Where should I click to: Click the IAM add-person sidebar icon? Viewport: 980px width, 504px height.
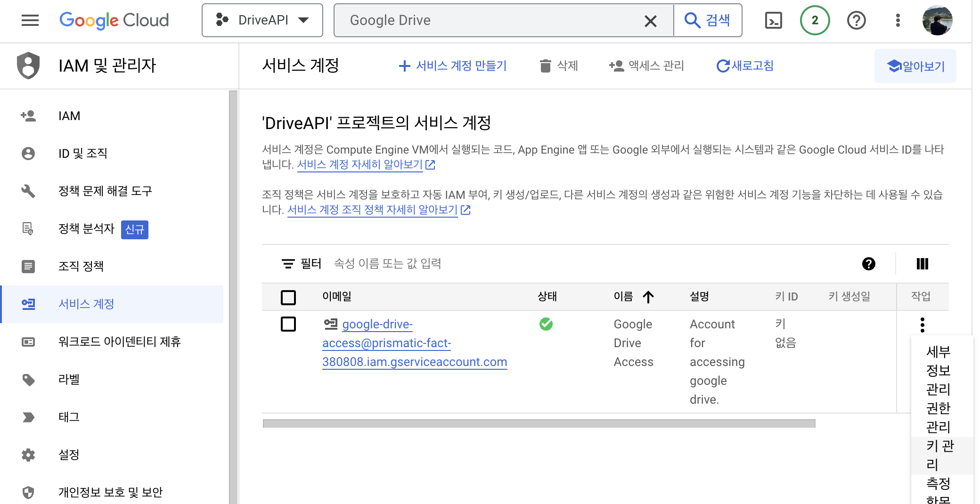click(x=28, y=116)
